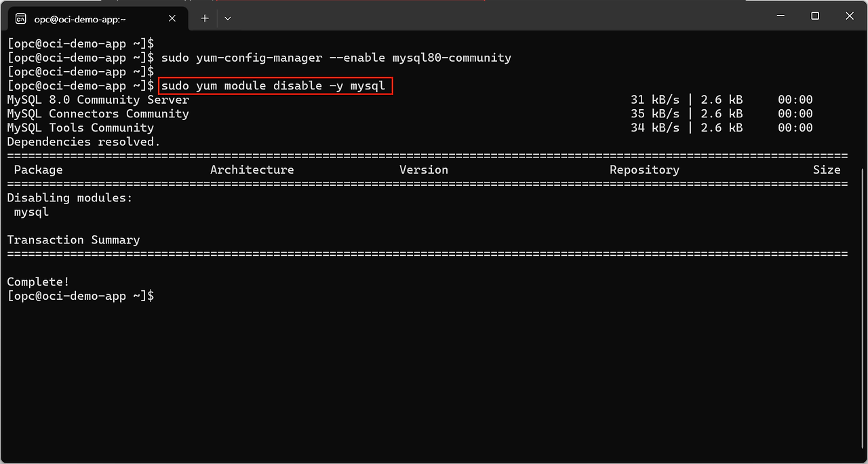Open a new terminal tab
868x464 pixels.
click(205, 18)
